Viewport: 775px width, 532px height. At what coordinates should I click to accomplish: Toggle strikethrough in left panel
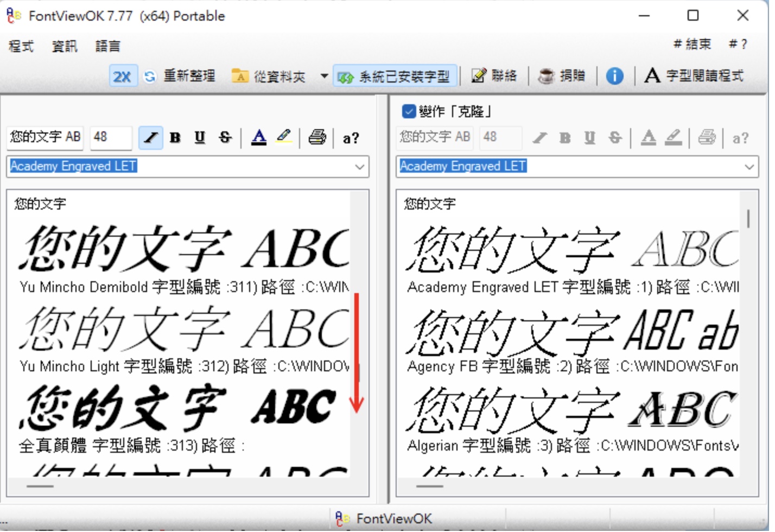coord(225,138)
